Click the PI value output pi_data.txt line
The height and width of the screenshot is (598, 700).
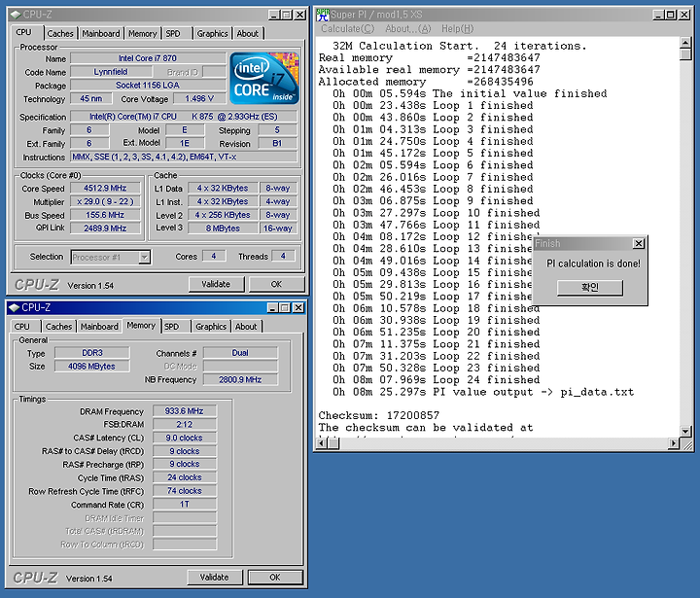coord(483,392)
